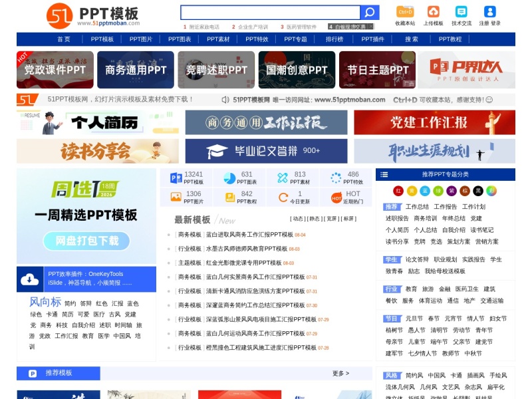Filter latest templates by 动态
Image resolution: width=532 pixels, height=399 pixels.
[298, 219]
